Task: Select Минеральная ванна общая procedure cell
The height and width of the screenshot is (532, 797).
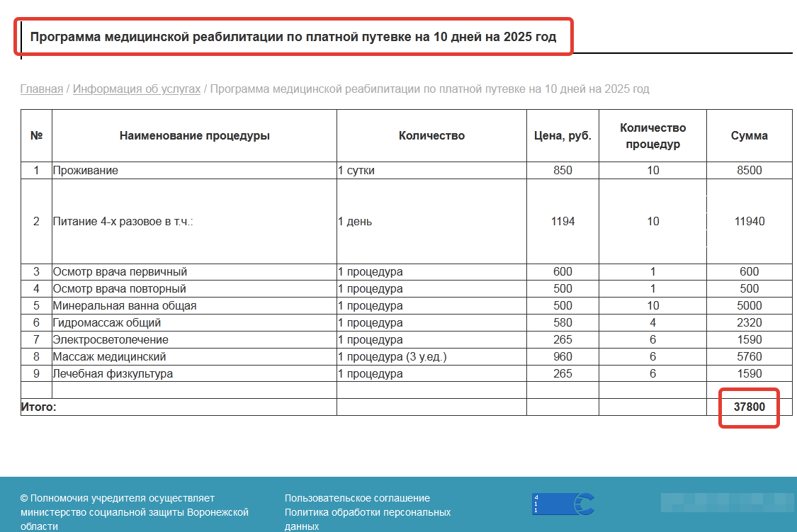Action: click(x=125, y=306)
